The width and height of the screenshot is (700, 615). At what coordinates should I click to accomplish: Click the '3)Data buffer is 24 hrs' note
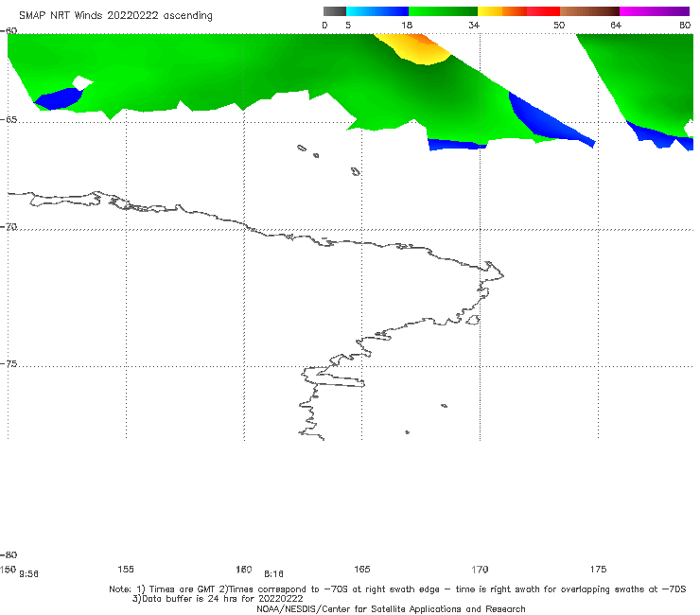pyautogui.click(x=218, y=599)
